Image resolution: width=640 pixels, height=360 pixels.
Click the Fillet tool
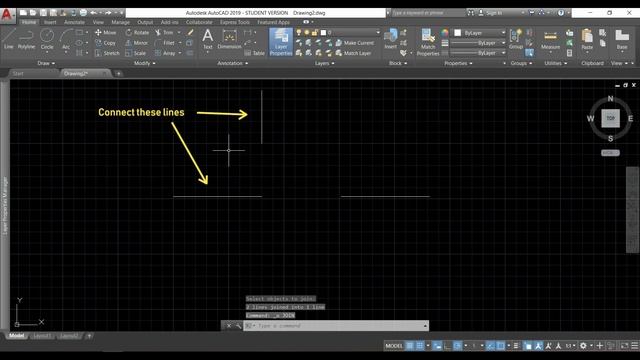[165, 43]
